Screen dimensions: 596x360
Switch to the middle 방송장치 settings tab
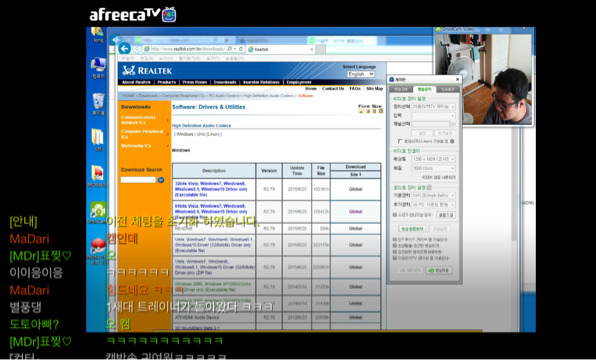pyautogui.click(x=424, y=89)
